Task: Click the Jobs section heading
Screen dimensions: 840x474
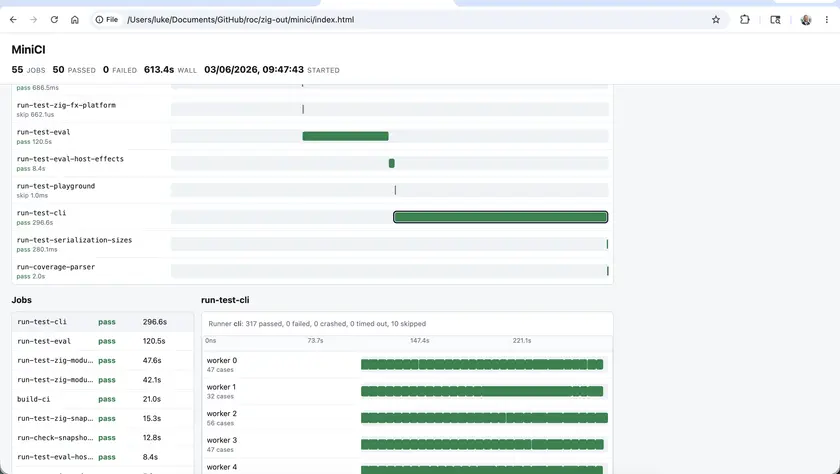Action: coord(21,300)
